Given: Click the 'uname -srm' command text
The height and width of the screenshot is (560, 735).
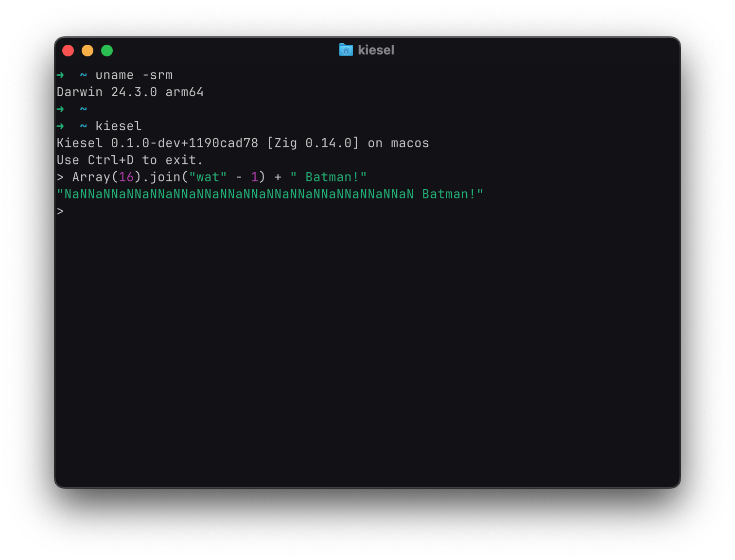Looking at the screenshot, I should [134, 75].
